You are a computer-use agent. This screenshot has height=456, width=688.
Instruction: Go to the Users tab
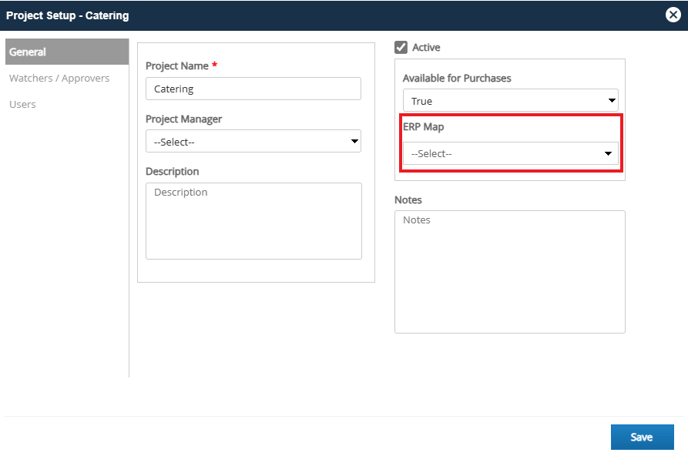22,104
